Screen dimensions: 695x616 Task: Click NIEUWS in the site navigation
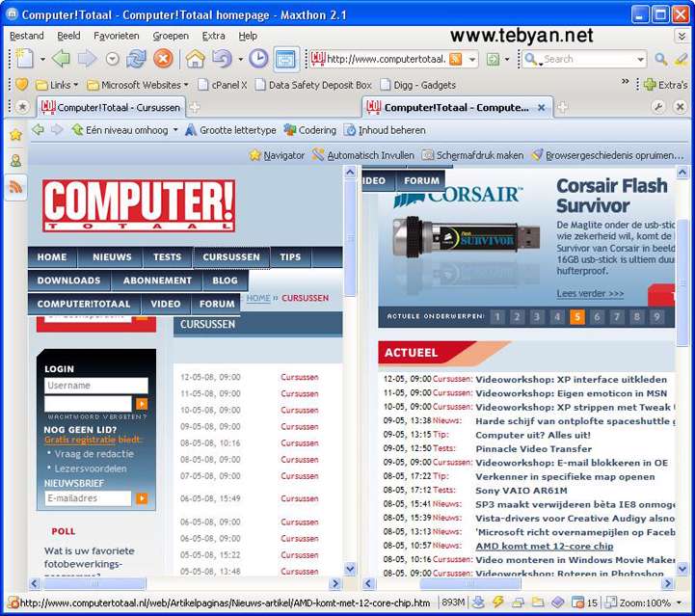(112, 257)
